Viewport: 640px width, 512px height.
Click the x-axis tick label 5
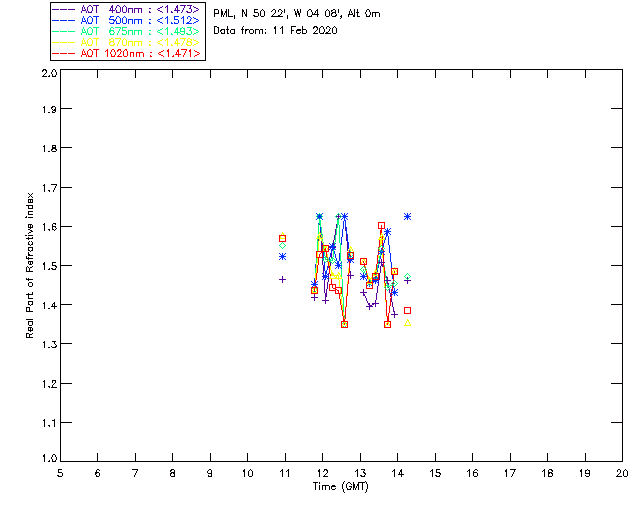tap(60, 473)
